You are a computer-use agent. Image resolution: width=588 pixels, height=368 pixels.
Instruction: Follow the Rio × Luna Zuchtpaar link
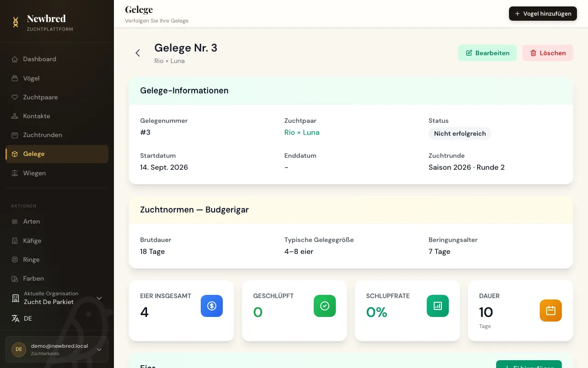302,132
